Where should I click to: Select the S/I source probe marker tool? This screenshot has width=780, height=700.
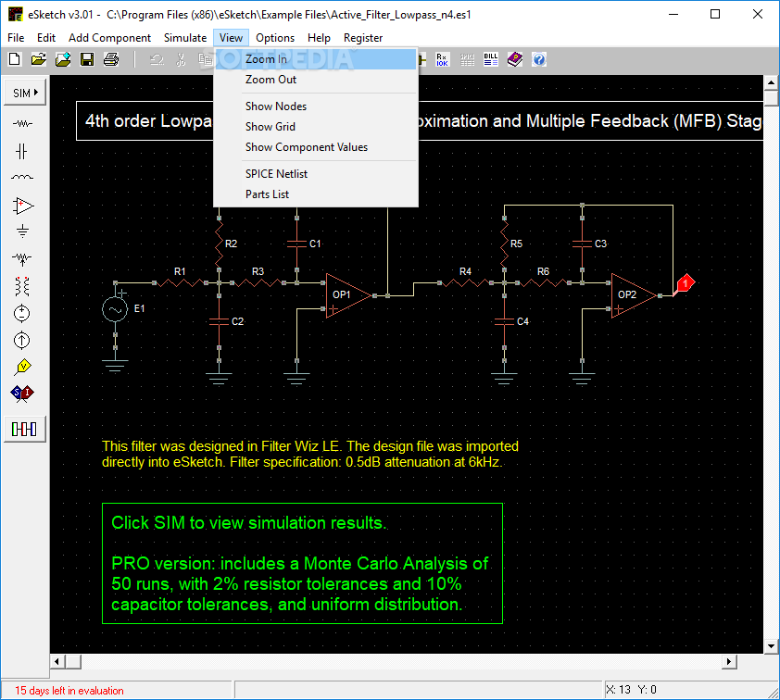[x=22, y=394]
